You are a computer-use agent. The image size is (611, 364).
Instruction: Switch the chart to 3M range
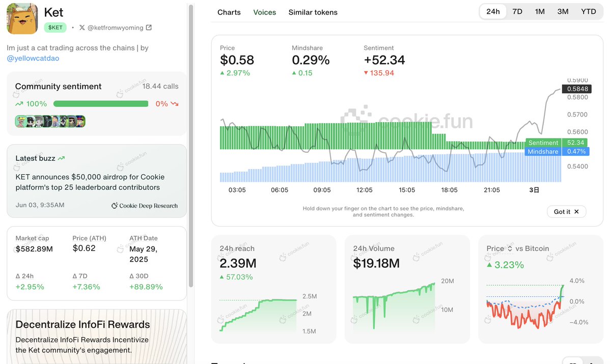tap(563, 12)
